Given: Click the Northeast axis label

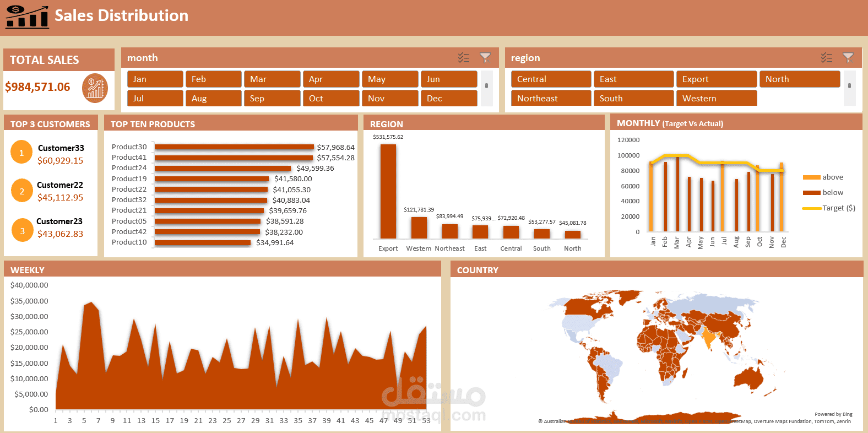Looking at the screenshot, I should tap(449, 248).
